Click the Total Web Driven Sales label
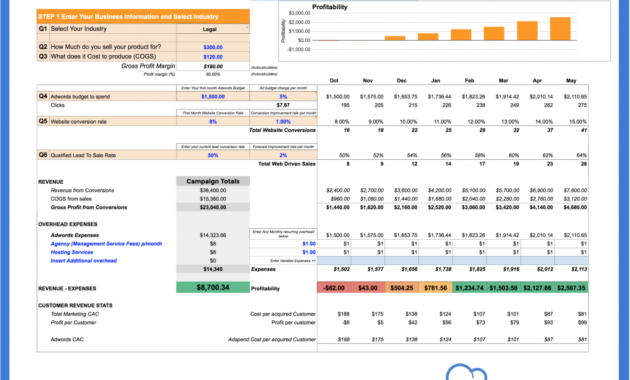 [287, 163]
